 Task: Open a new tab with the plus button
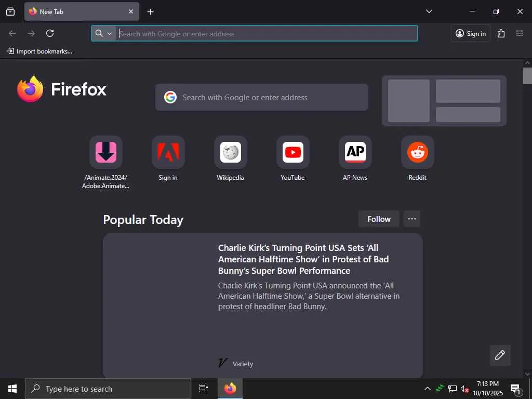click(x=150, y=12)
